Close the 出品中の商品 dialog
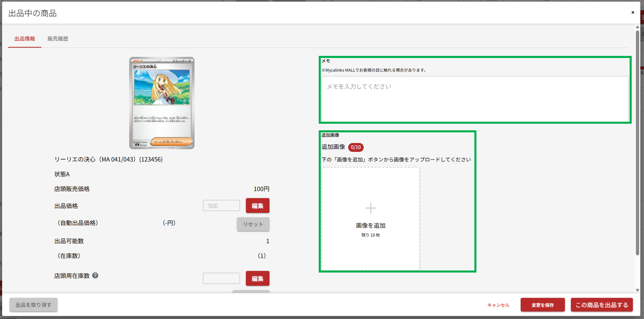 tap(632, 12)
